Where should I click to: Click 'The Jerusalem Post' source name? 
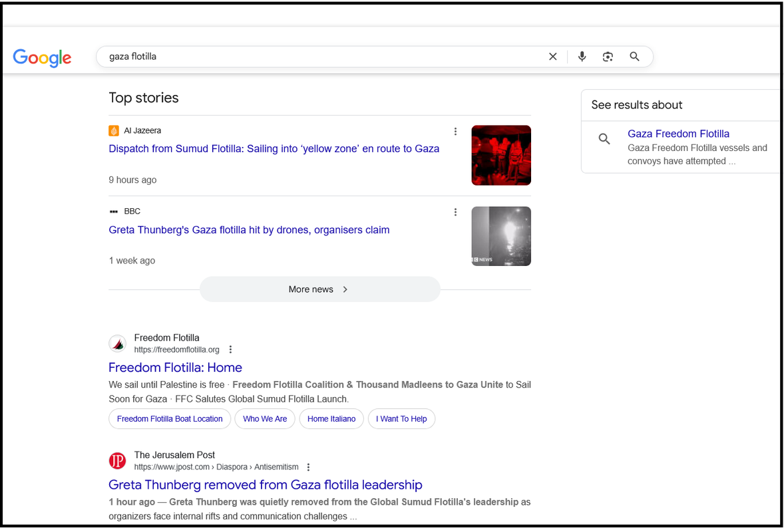point(174,455)
